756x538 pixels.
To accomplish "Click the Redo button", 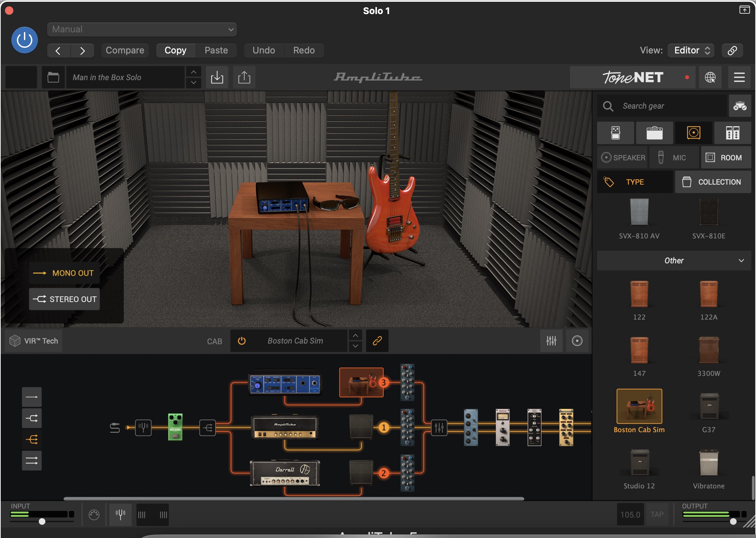I will pos(304,50).
